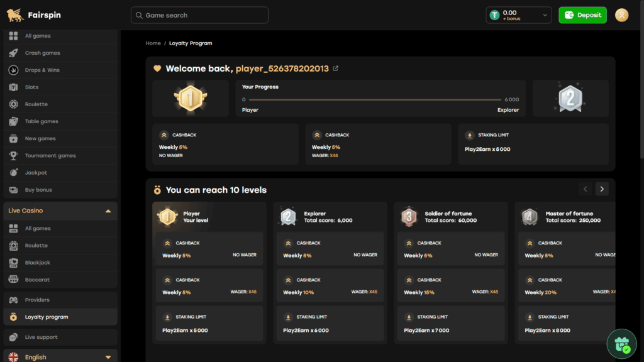Viewport: 644px width, 362px height.
Task: Click the Explorer level 2 badge
Action: (x=288, y=217)
